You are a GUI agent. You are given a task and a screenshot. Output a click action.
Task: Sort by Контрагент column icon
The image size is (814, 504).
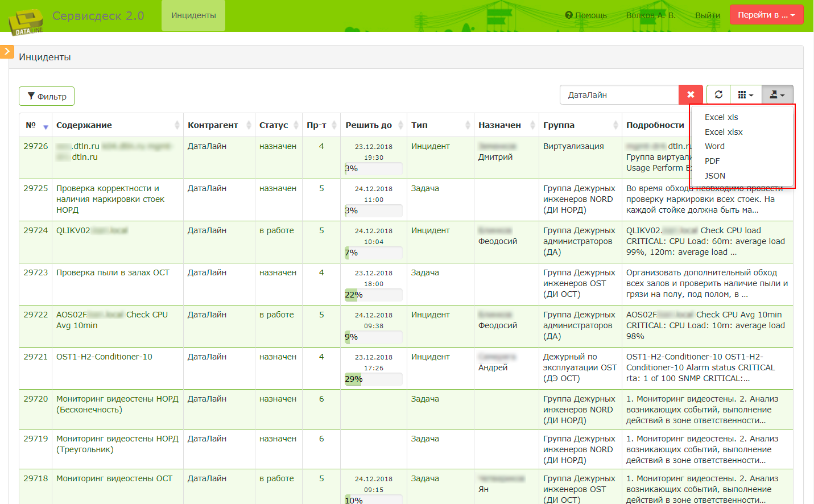pos(249,125)
